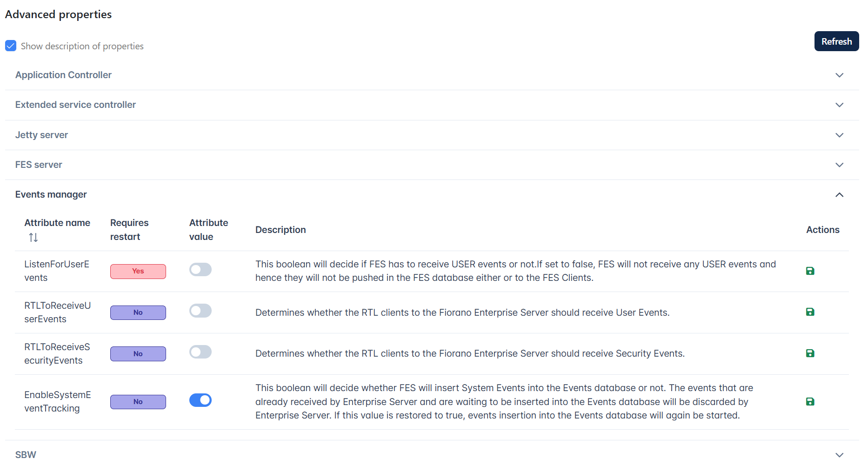Viewport: 868px width, 465px height.
Task: Sort by Attribute name arrows icon
Action: click(x=33, y=238)
